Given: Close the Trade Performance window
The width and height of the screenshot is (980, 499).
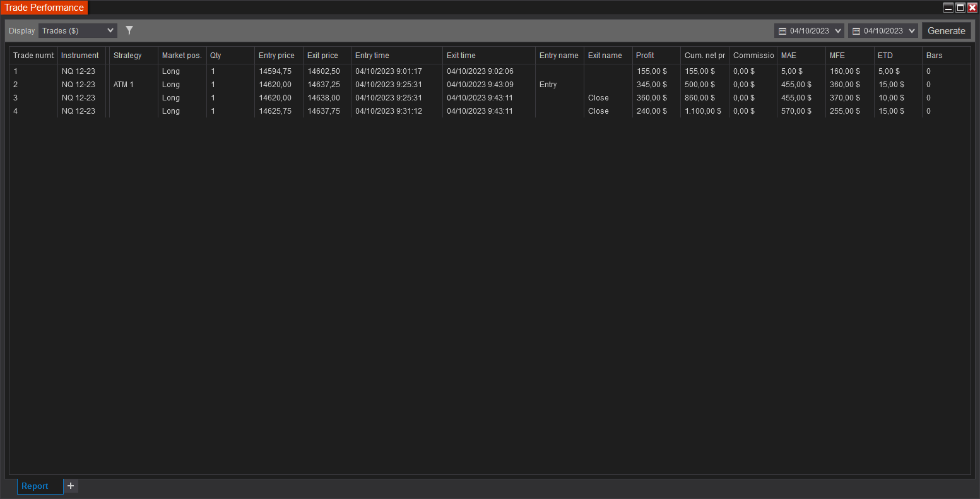Looking at the screenshot, I should point(972,8).
